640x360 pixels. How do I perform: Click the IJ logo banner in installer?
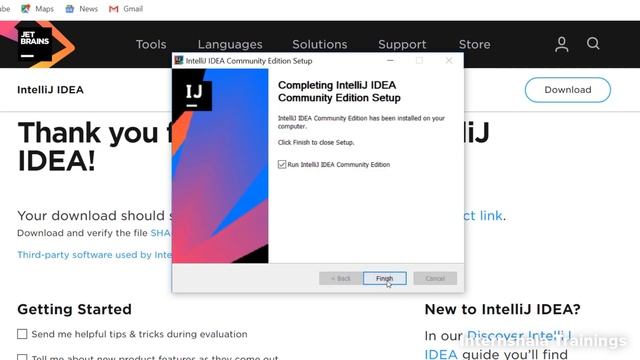click(x=220, y=166)
